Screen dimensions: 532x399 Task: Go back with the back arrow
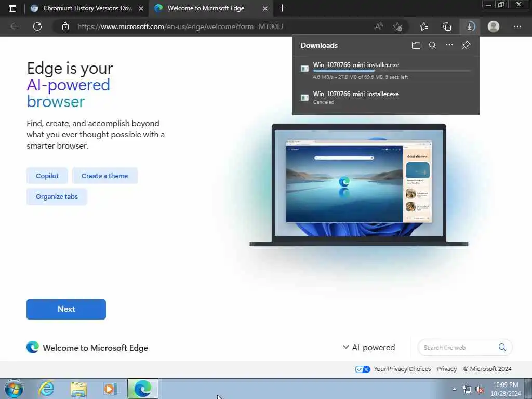click(14, 26)
